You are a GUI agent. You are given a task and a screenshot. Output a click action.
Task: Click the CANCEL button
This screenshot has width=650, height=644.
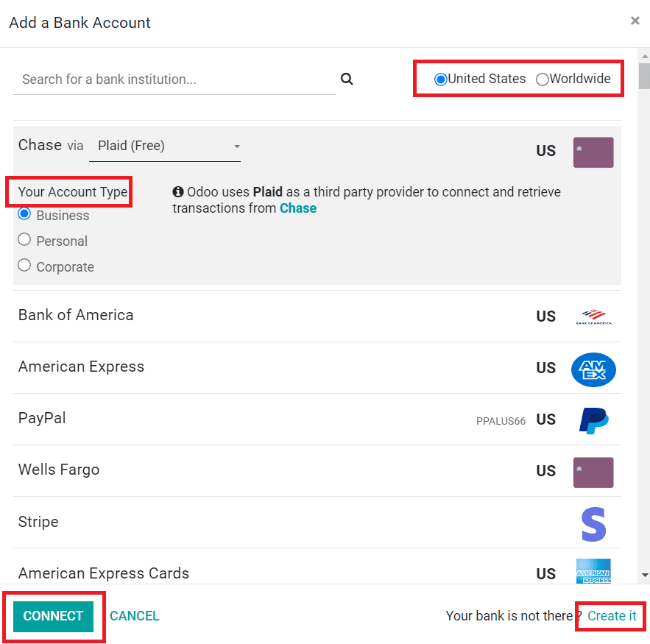pos(134,616)
